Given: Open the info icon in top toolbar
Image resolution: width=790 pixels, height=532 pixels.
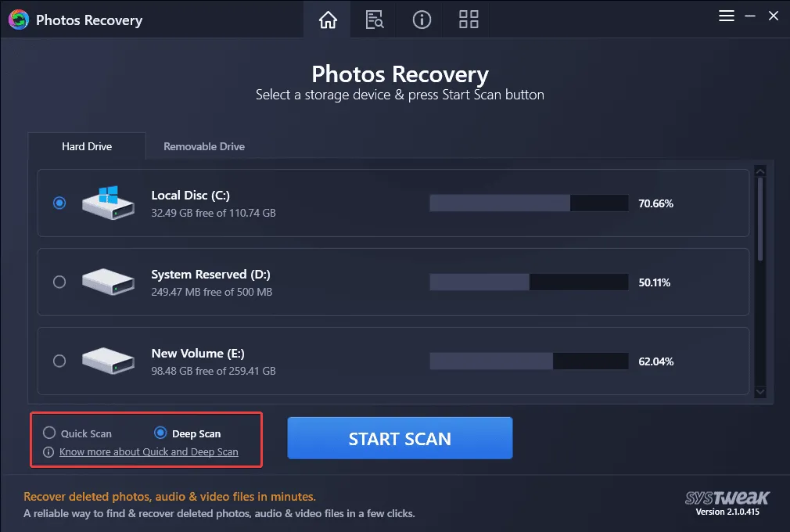Looking at the screenshot, I should pos(422,20).
